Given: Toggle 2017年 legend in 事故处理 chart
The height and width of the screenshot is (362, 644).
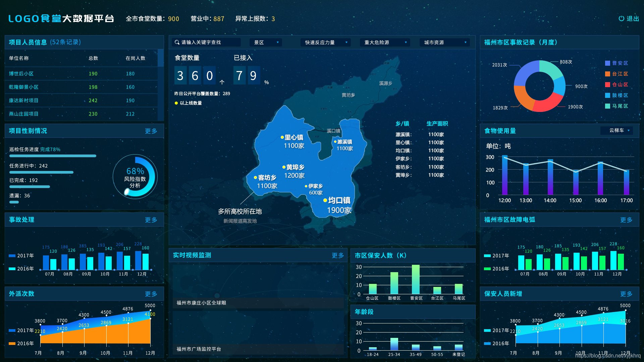Looking at the screenshot, I should click(21, 255).
